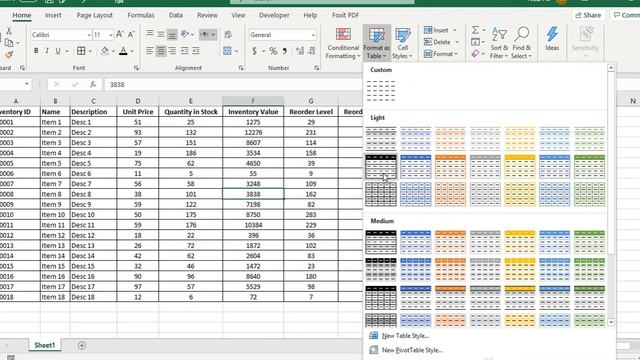Open Alignment dialog launcher

point(241,68)
